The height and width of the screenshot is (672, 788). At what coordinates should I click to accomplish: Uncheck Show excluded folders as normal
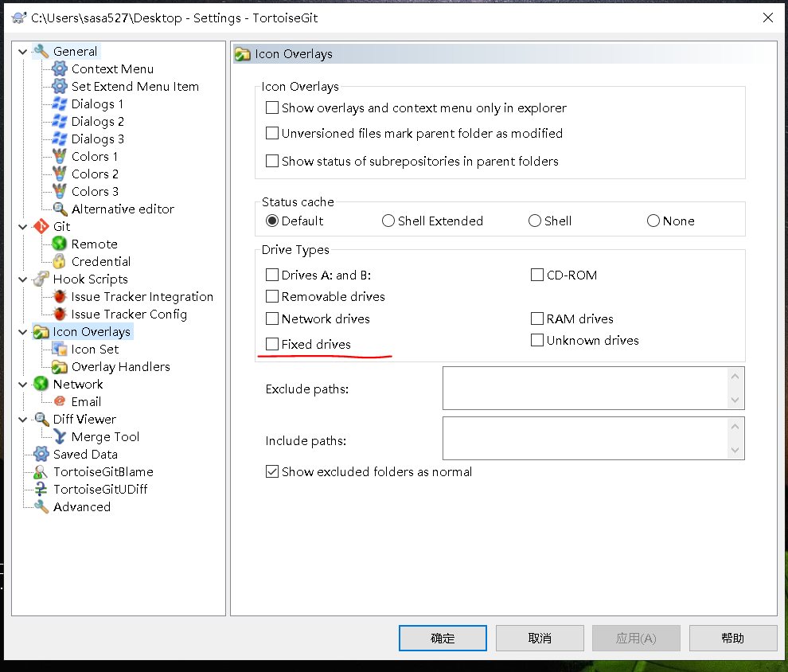click(x=272, y=471)
